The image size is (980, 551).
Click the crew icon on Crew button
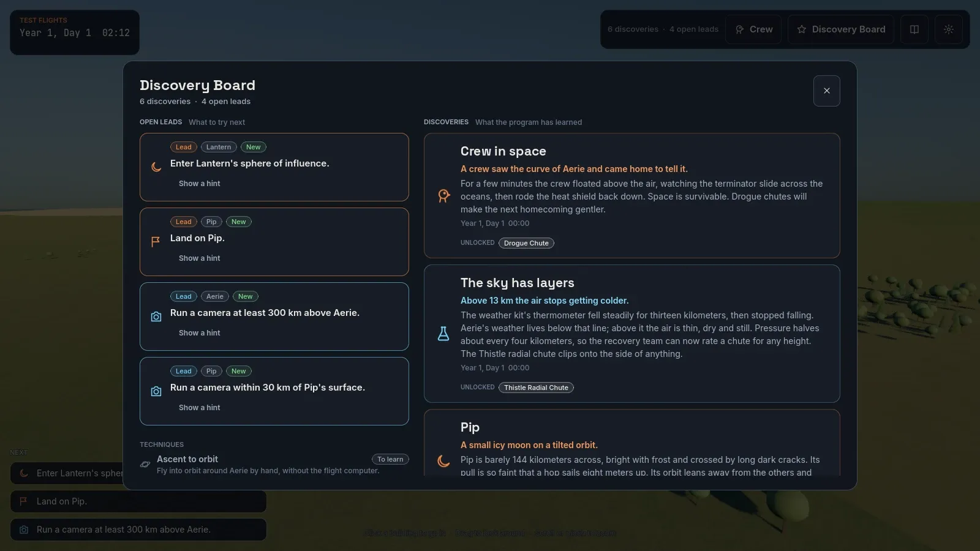click(x=740, y=29)
